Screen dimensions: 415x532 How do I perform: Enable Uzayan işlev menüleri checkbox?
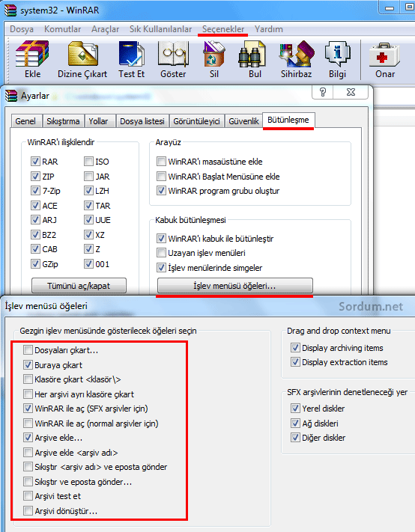[161, 253]
